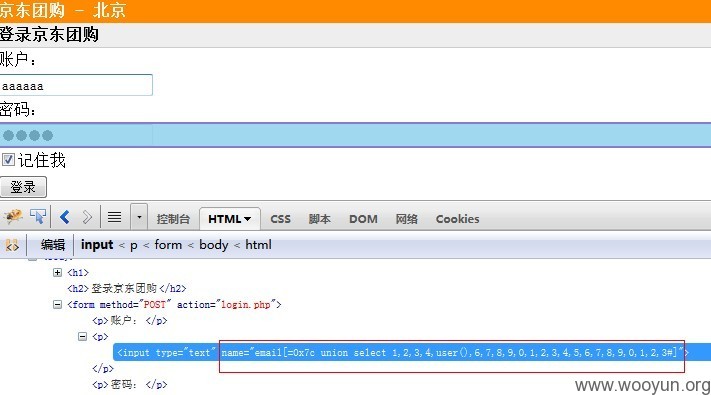
Task: Switch to the 控制台 tab
Action: click(x=173, y=219)
